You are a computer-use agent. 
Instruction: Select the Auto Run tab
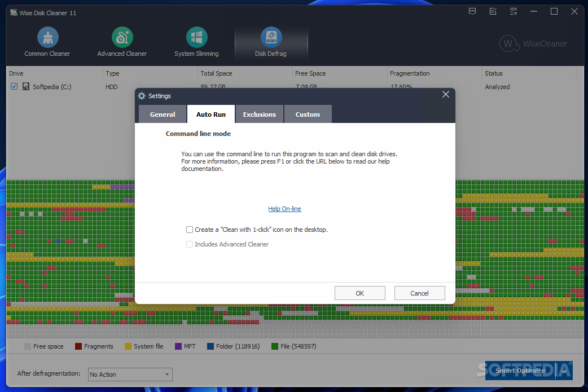pos(210,114)
